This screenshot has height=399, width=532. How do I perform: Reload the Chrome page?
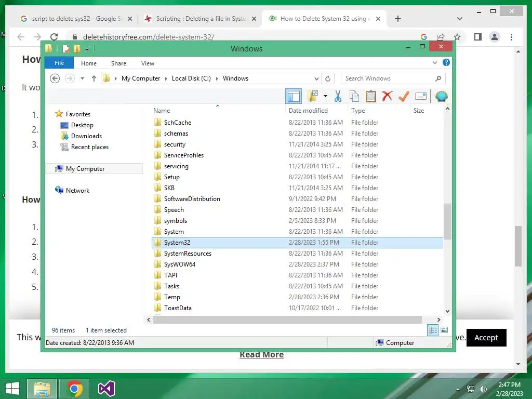[54, 37]
